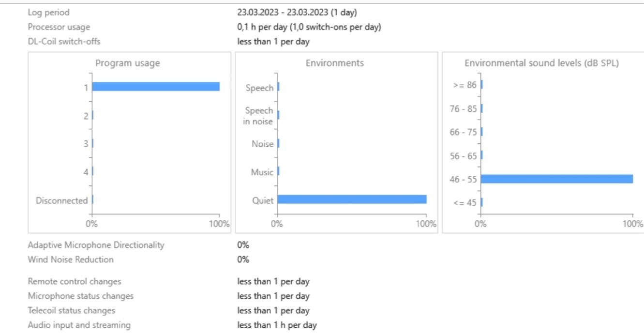This screenshot has width=644, height=335.
Task: Click the Quiet environment bar
Action: click(x=352, y=199)
